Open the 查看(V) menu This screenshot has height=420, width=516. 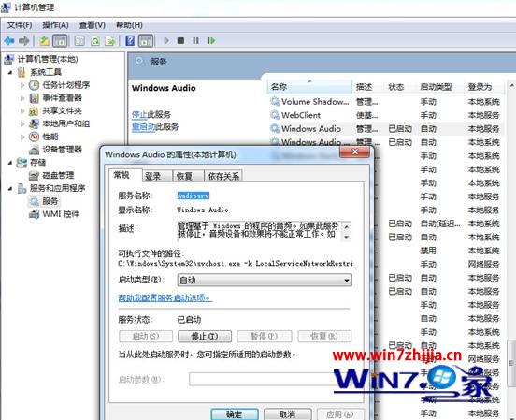93,25
